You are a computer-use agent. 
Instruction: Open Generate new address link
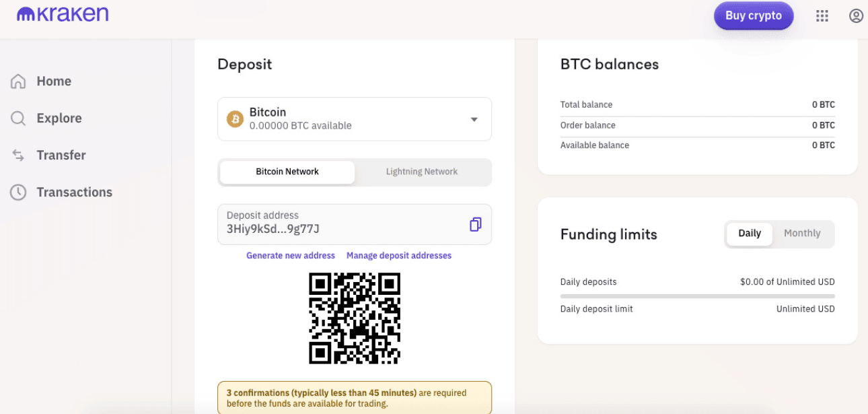(290, 255)
